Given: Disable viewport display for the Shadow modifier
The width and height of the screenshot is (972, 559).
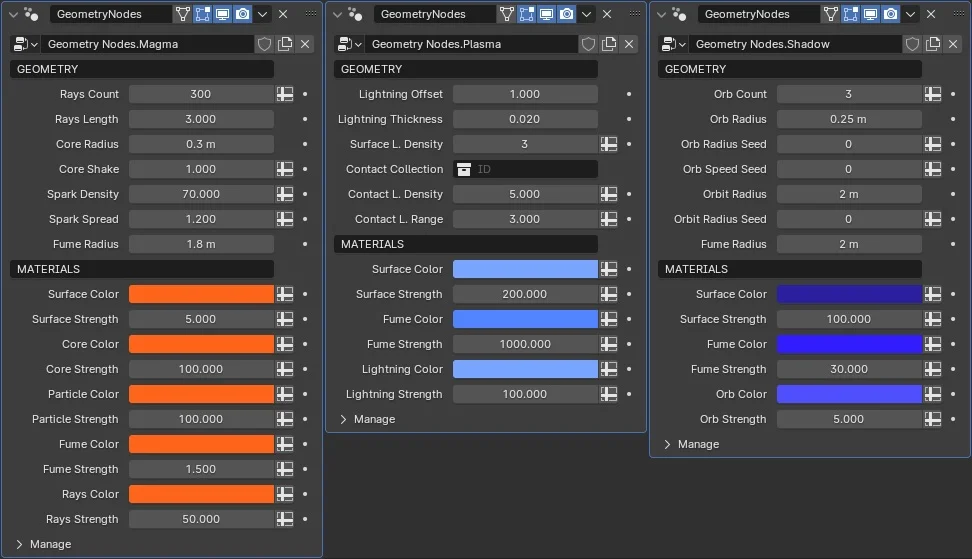Looking at the screenshot, I should pyautogui.click(x=871, y=14).
